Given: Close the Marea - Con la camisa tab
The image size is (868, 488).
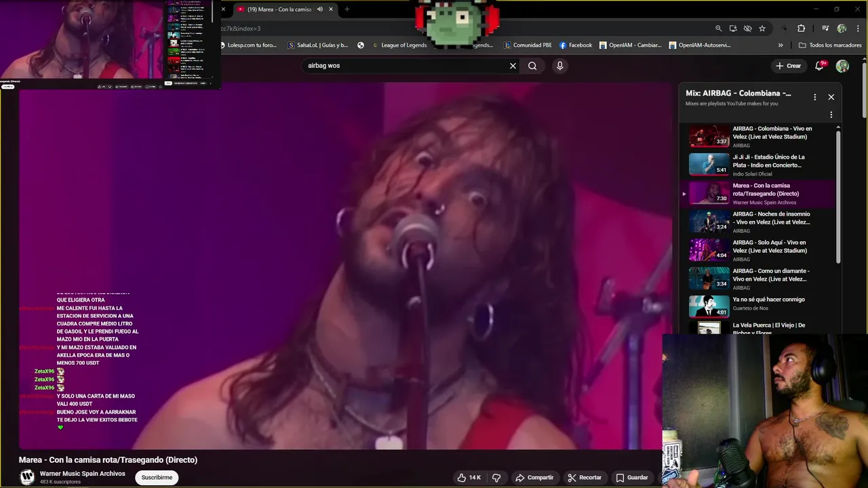Looking at the screenshot, I should point(331,9).
